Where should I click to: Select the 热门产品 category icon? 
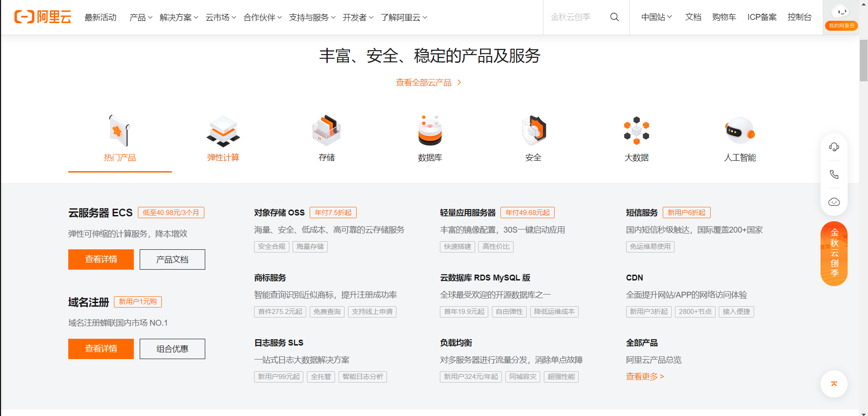click(120, 131)
